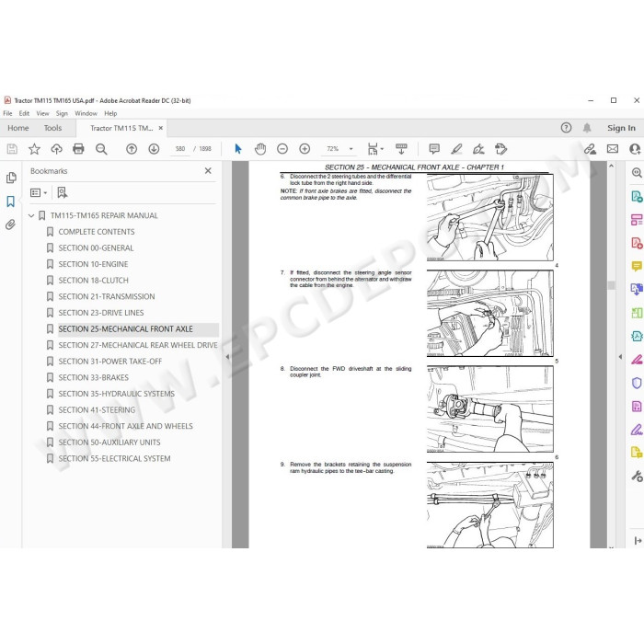
Task: Open SECTION 55-ELECTRICAL SYSTEM bookmark
Action: [x=114, y=458]
